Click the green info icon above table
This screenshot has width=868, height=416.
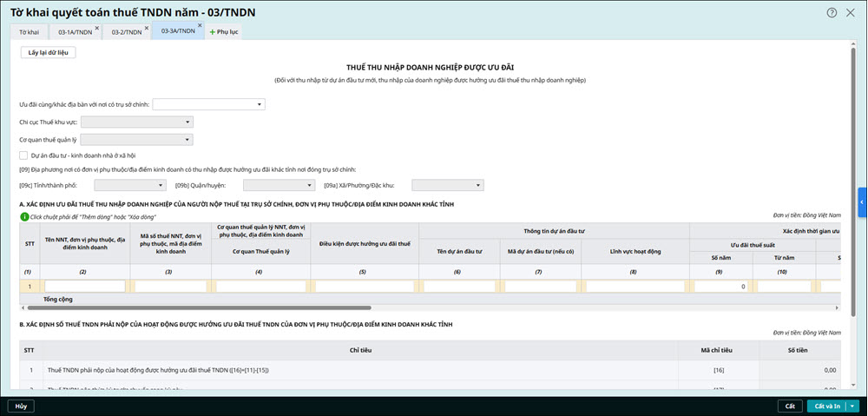click(24, 215)
